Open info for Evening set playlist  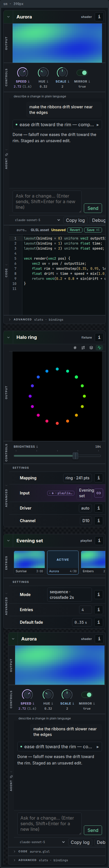point(99,541)
